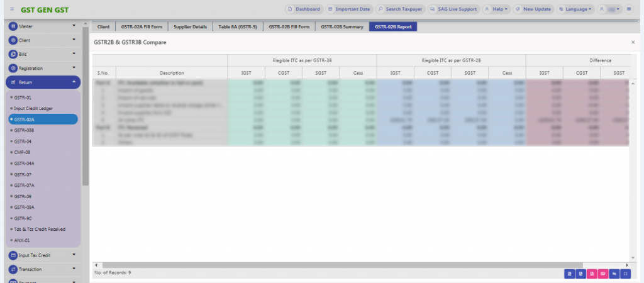Select GSTR-03B in the Return list
The image size is (644, 283).
(x=24, y=130)
